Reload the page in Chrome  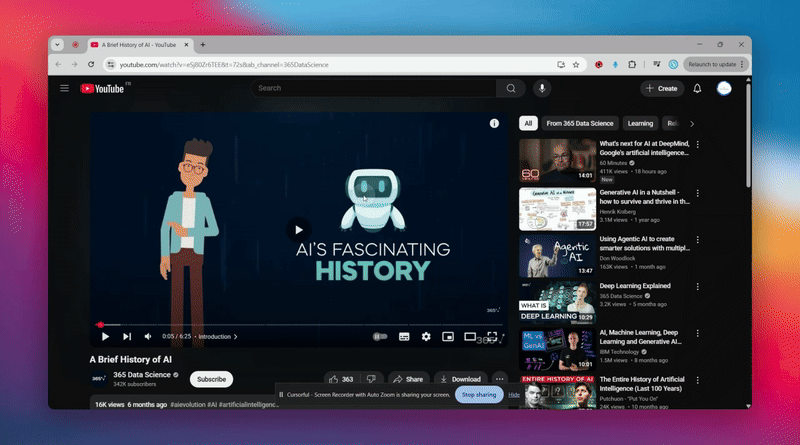click(91, 64)
